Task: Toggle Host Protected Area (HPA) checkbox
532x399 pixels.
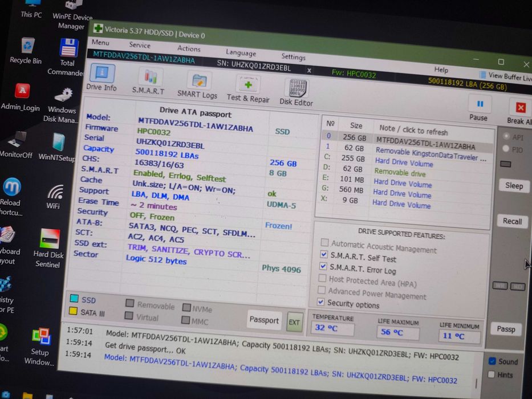Action: (322, 278)
